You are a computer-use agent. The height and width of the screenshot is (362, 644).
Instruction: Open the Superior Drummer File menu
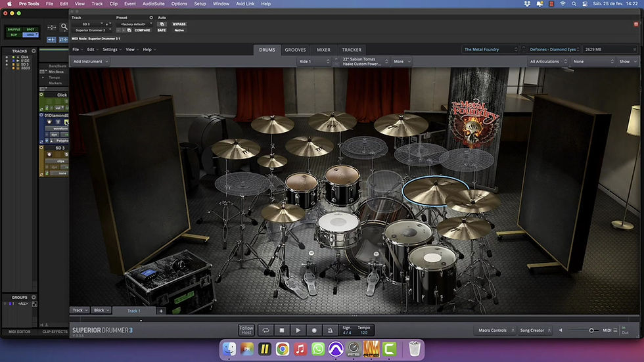(78, 49)
